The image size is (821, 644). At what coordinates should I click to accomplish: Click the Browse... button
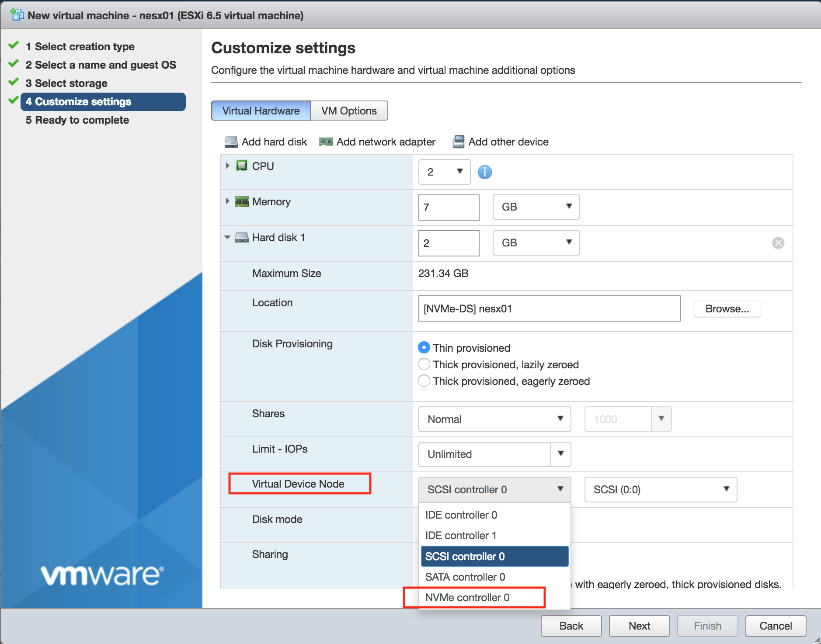[x=727, y=309]
